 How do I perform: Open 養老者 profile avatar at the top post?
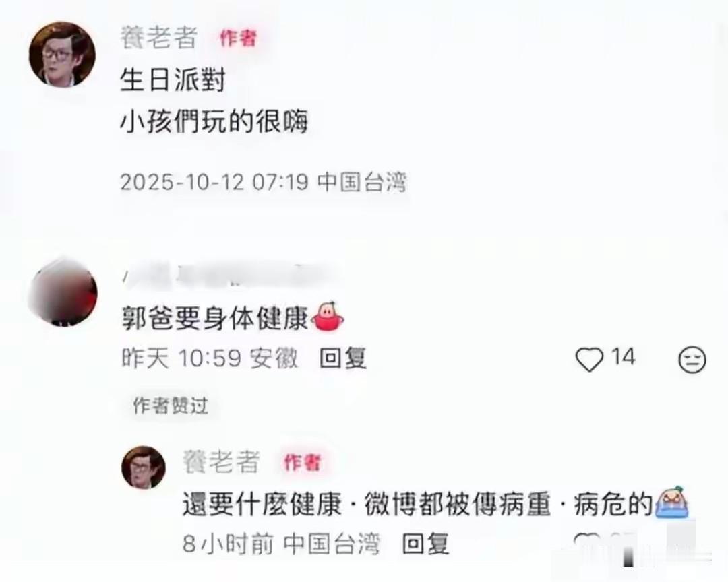pos(62,54)
